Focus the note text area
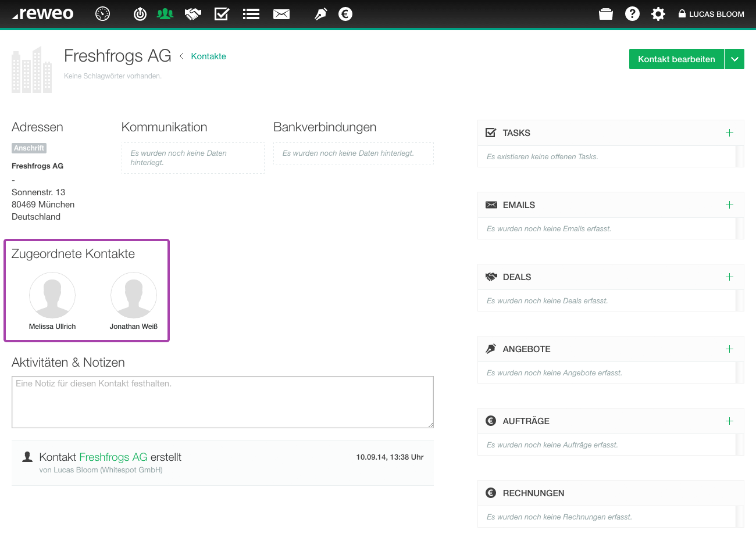The width and height of the screenshot is (756, 541). 223,402
